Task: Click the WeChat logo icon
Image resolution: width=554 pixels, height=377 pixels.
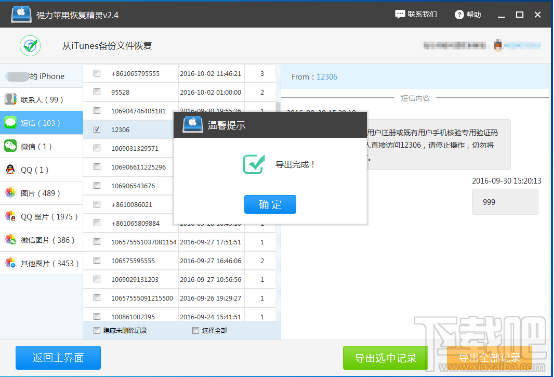Action: point(10,146)
